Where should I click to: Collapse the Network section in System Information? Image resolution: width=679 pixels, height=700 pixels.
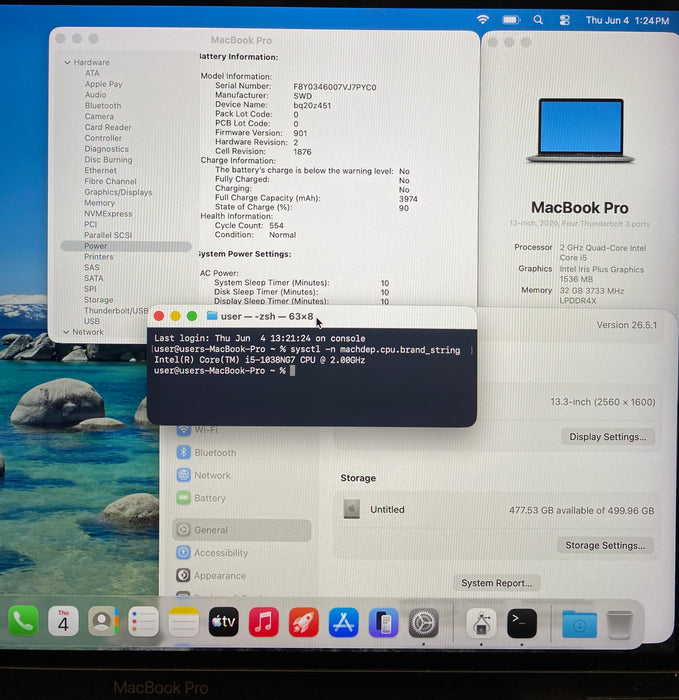pyautogui.click(x=66, y=332)
